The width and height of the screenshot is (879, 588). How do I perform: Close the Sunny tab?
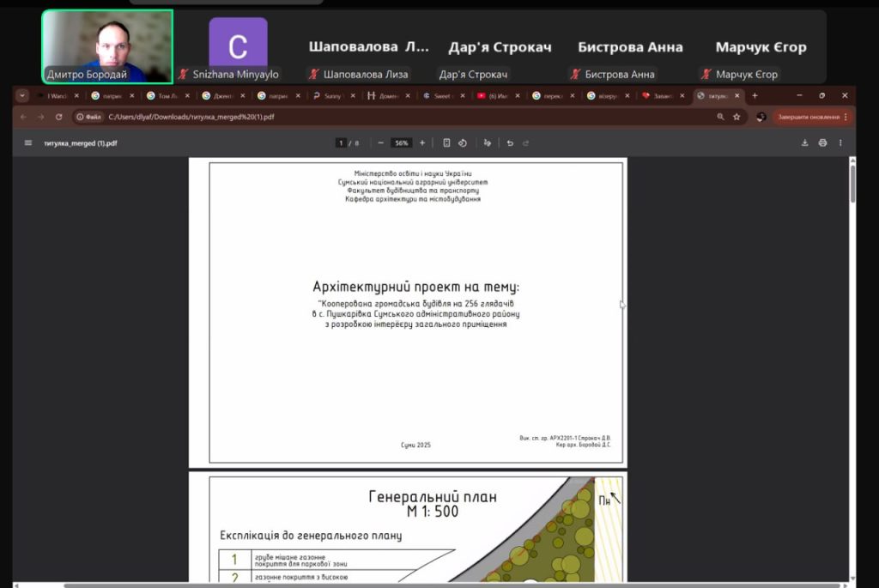(x=353, y=96)
